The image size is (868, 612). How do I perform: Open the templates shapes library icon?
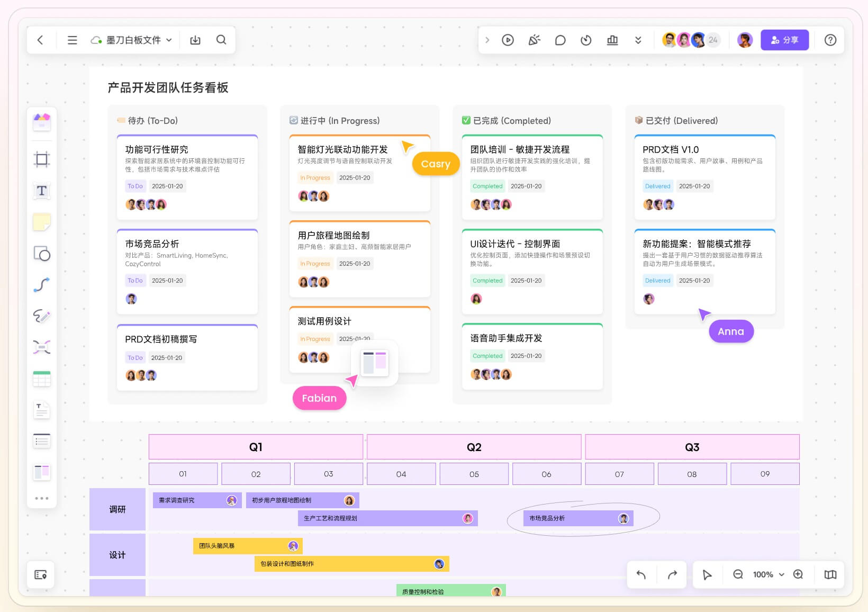(x=42, y=122)
